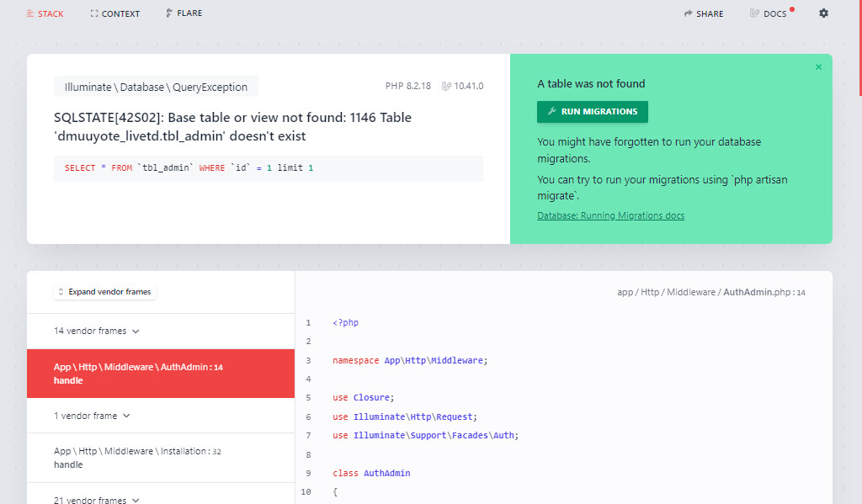Click the Context brackets icon
862x504 pixels.
click(x=94, y=13)
